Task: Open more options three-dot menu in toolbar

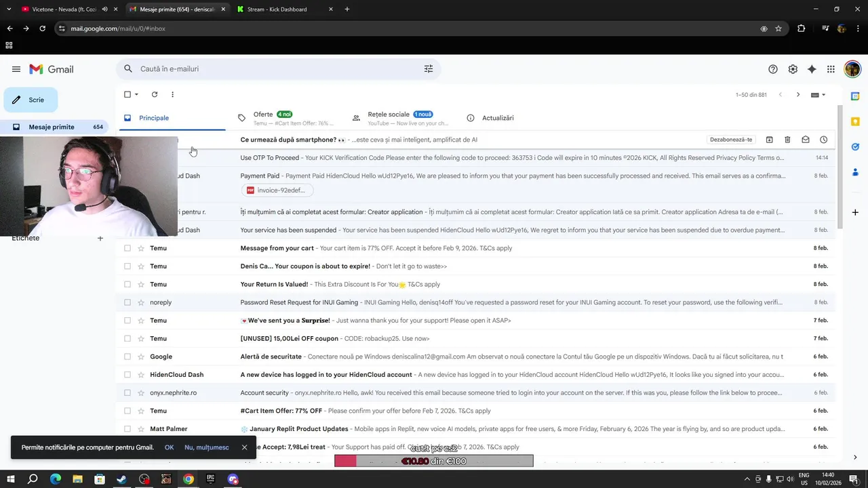Action: pyautogui.click(x=172, y=95)
